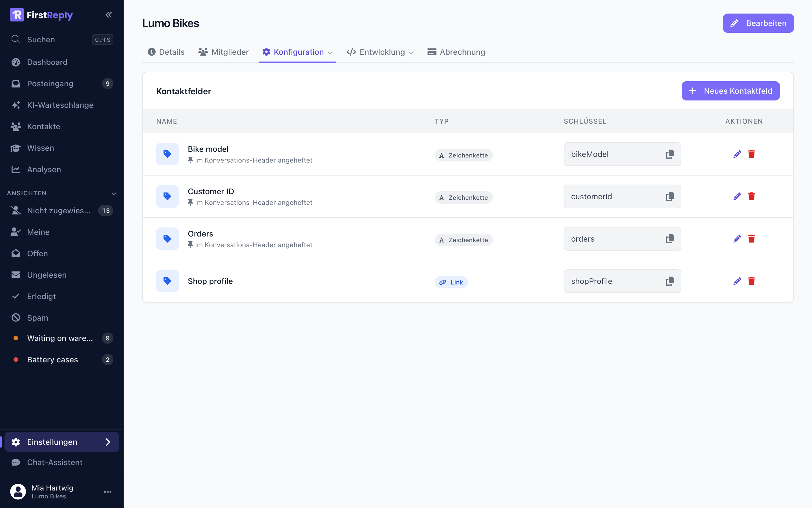This screenshot has height=508, width=812.
Task: Delete the Bike model contact field
Action: (751, 154)
